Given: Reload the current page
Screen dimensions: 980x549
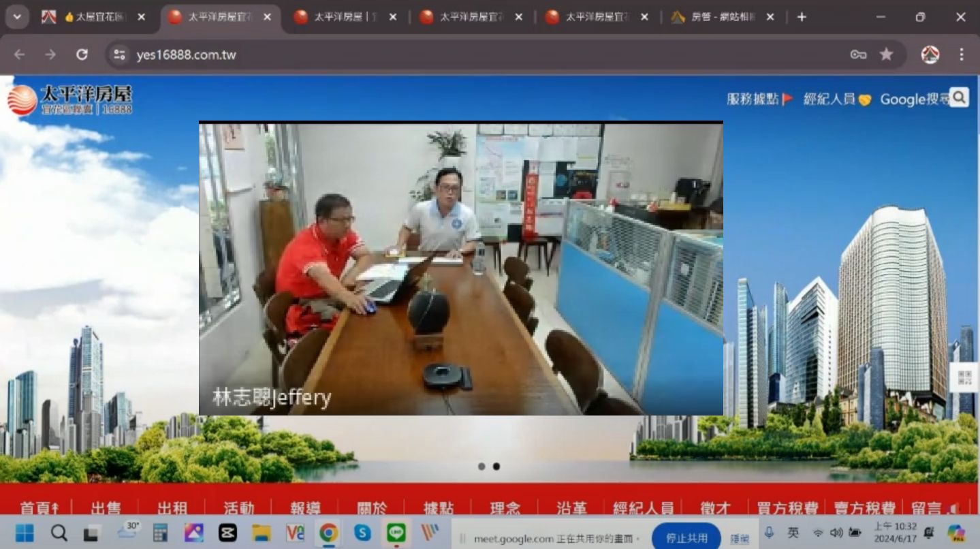Looking at the screenshot, I should click(x=82, y=54).
